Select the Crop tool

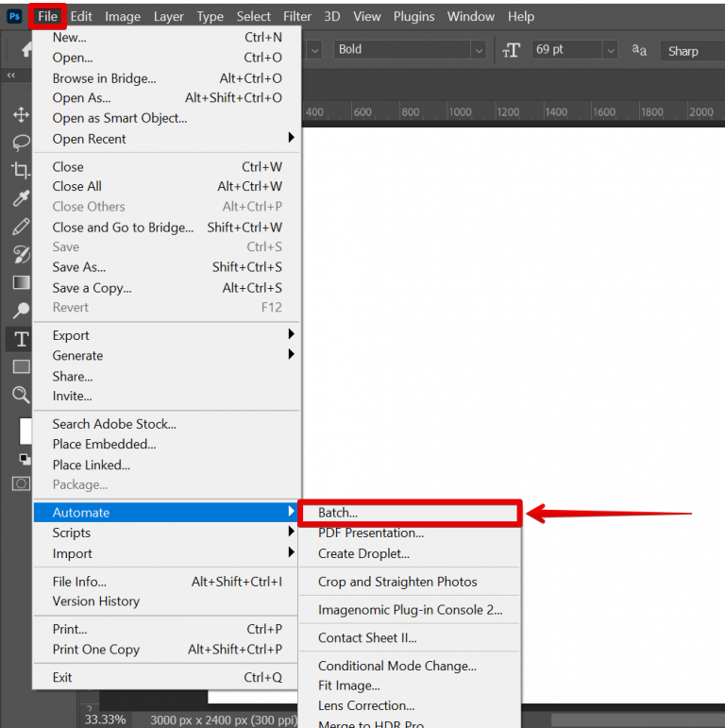(x=20, y=170)
